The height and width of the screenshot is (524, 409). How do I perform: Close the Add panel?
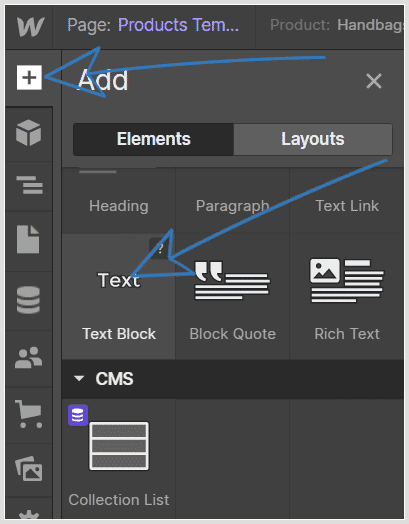click(x=374, y=81)
